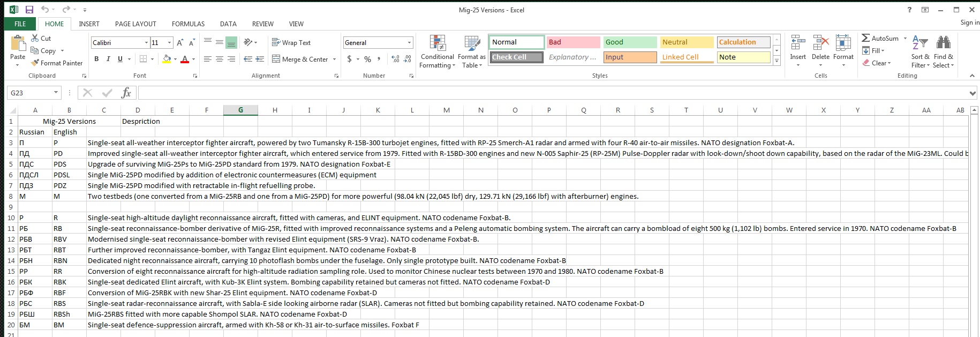The image size is (980, 337).
Task: Decrease the font size
Action: point(192,43)
